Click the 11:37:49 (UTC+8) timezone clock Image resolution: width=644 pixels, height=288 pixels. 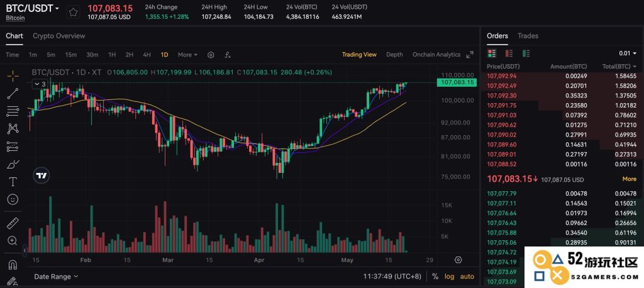[x=392, y=277]
